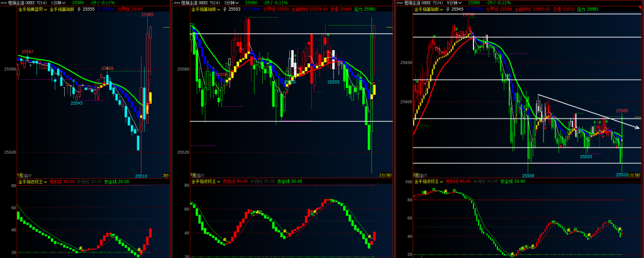Click the link icon in middle chart title
The image size is (644, 258).
tap(177, 3)
